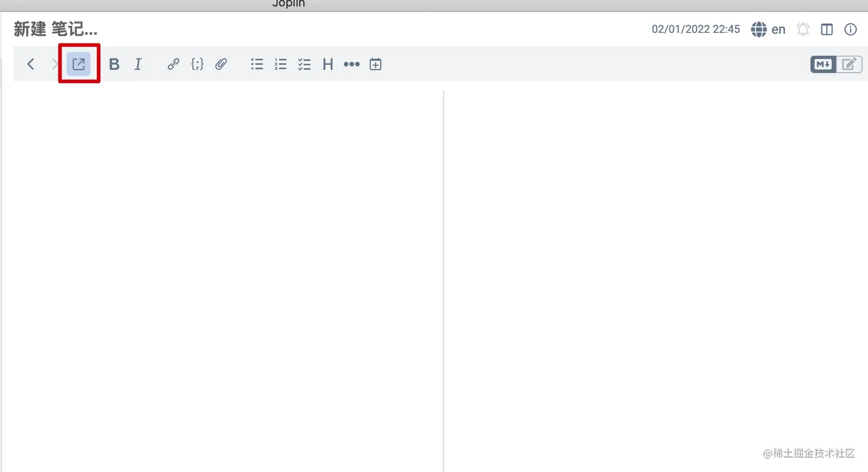The width and height of the screenshot is (868, 472).
Task: Insert horizontal rule via three dots
Action: click(x=351, y=64)
